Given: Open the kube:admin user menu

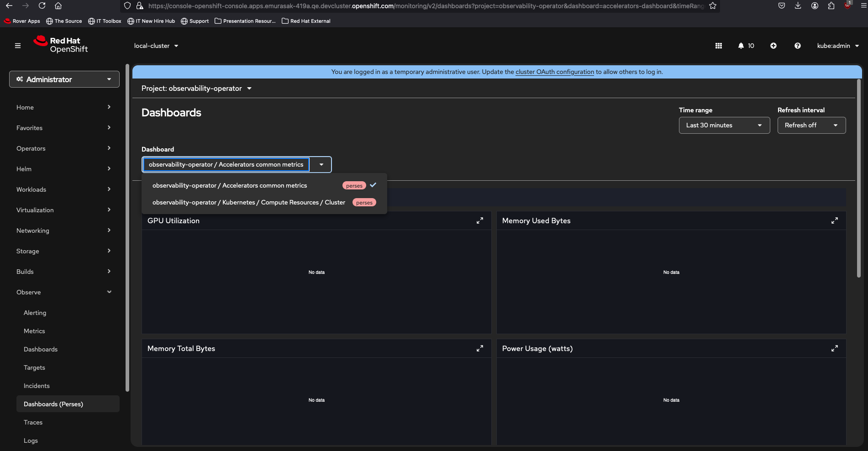Looking at the screenshot, I should coord(838,46).
